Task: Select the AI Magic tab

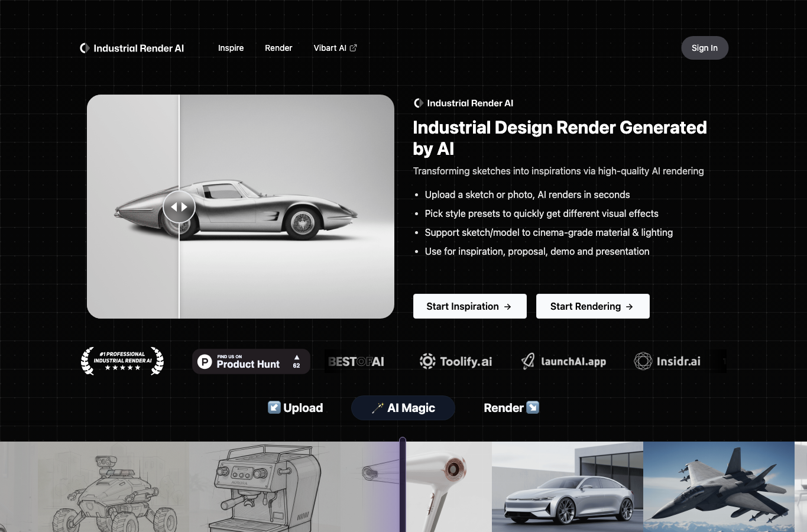Action: tap(403, 408)
